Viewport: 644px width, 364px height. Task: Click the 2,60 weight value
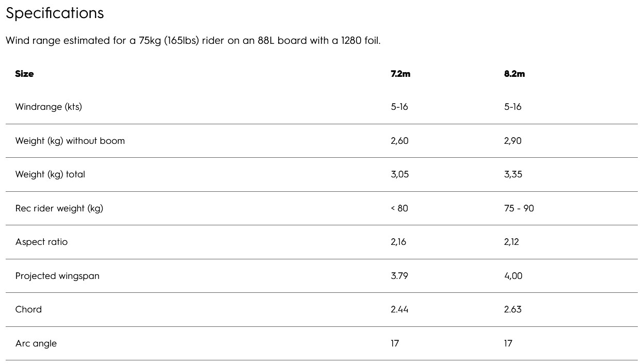[x=399, y=141]
